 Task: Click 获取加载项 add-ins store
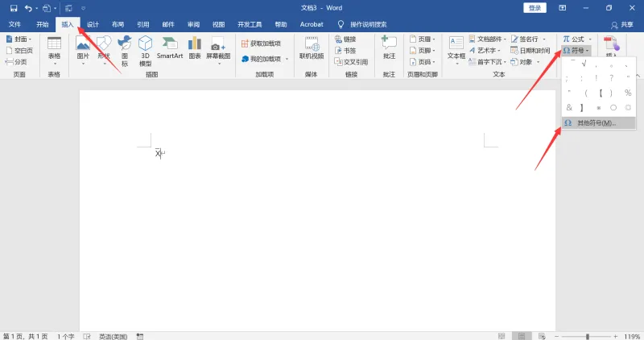coord(261,44)
